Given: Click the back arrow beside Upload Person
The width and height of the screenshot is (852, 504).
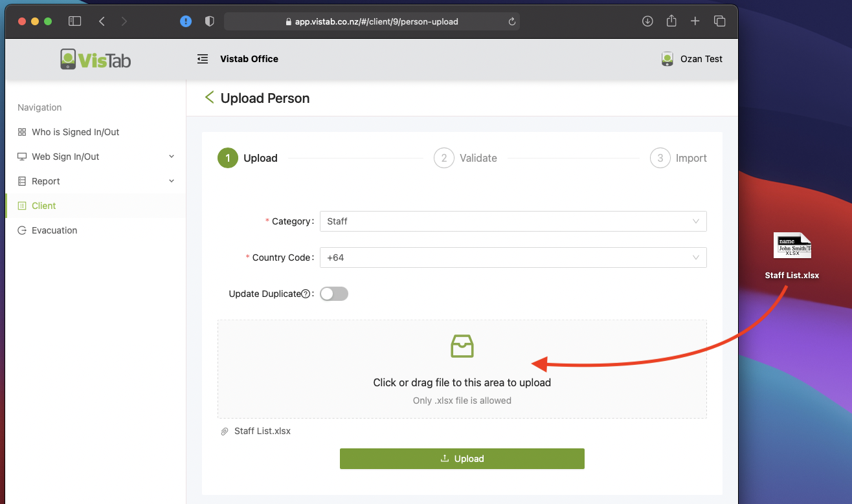Looking at the screenshot, I should (209, 98).
